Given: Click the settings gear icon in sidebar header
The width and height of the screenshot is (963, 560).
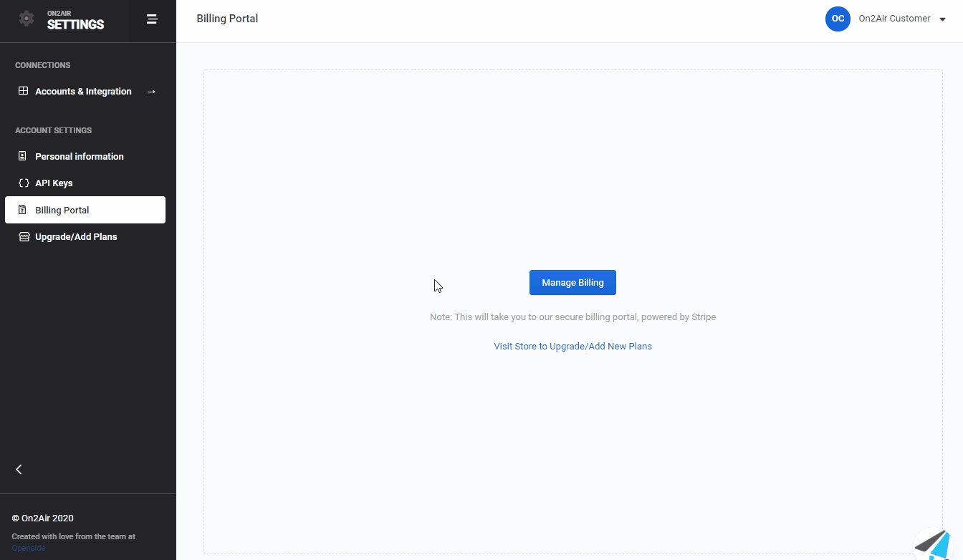Looking at the screenshot, I should [x=27, y=19].
